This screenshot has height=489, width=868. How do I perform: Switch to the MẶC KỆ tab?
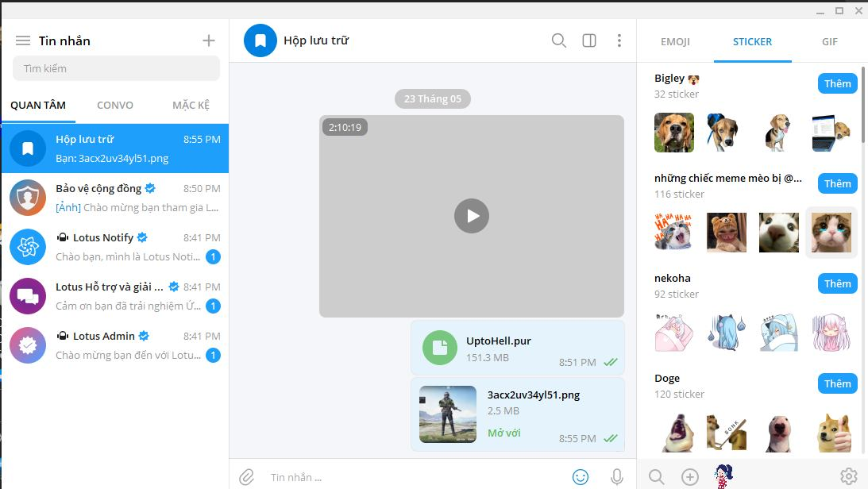click(191, 105)
